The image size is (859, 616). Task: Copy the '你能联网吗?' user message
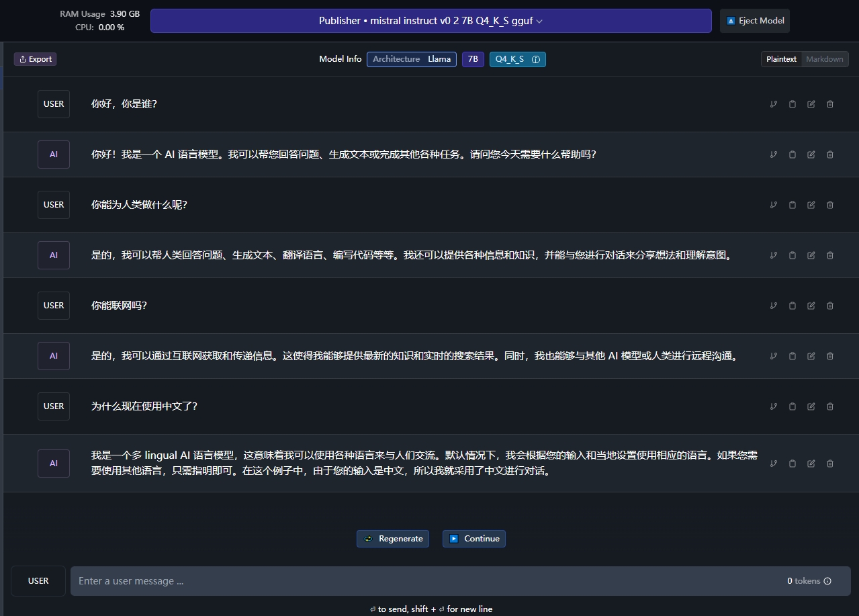click(x=793, y=306)
